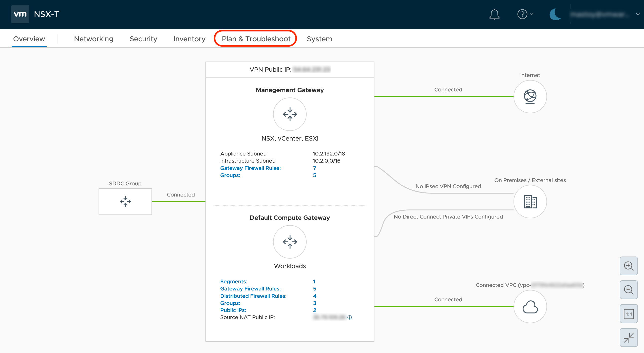Click Management Gateway router icon

tap(290, 114)
